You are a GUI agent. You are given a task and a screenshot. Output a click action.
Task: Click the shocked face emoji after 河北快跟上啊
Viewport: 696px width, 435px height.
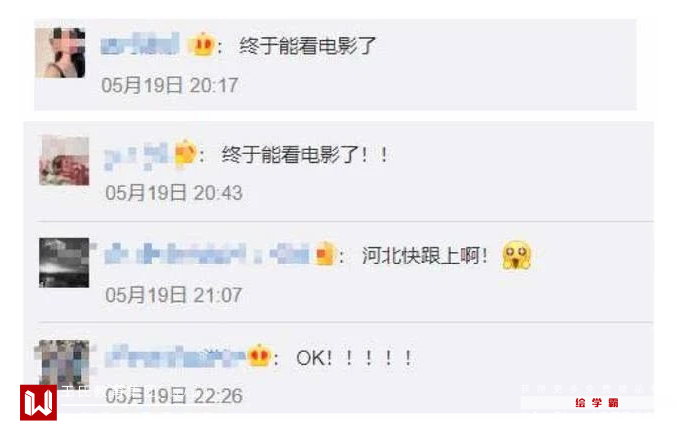coord(517,255)
